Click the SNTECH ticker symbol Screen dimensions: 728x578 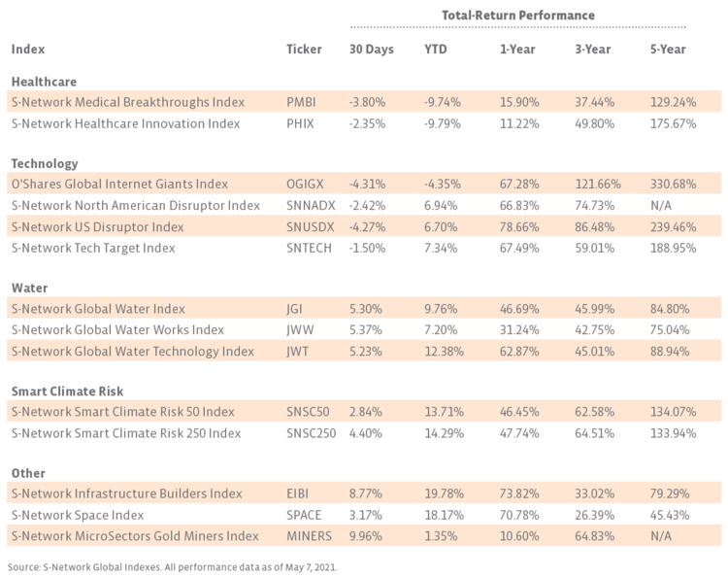[310, 248]
